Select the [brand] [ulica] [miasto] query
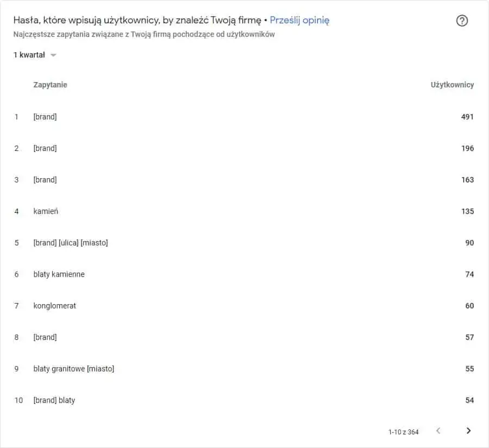Viewport: 489px width, 448px height. (x=71, y=243)
